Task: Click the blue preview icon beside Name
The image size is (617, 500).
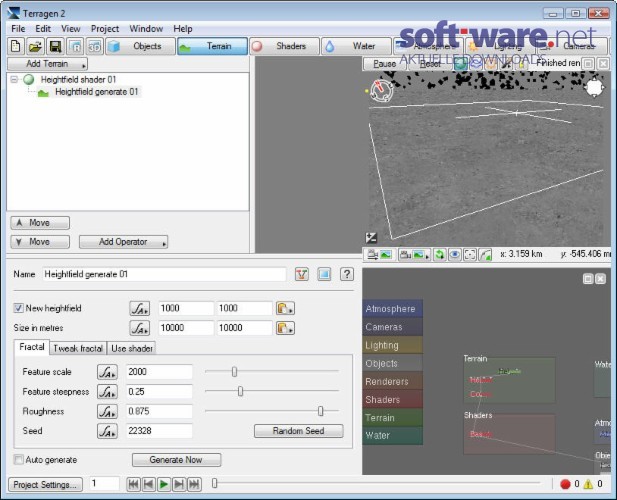Action: pyautogui.click(x=324, y=274)
